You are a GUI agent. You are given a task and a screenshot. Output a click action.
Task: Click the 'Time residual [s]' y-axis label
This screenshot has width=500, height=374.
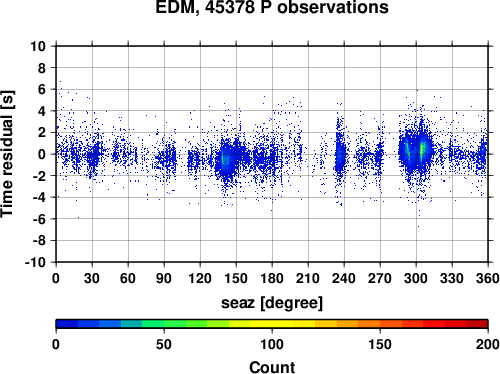click(7, 154)
